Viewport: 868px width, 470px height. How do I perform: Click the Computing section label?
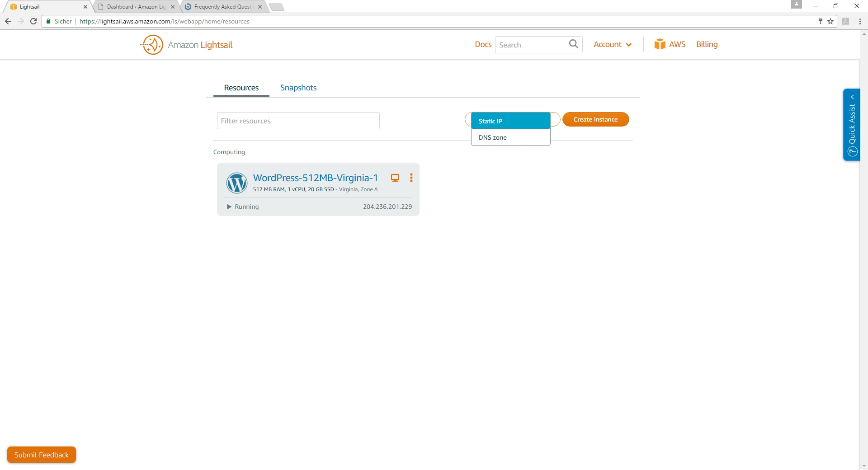pos(229,152)
